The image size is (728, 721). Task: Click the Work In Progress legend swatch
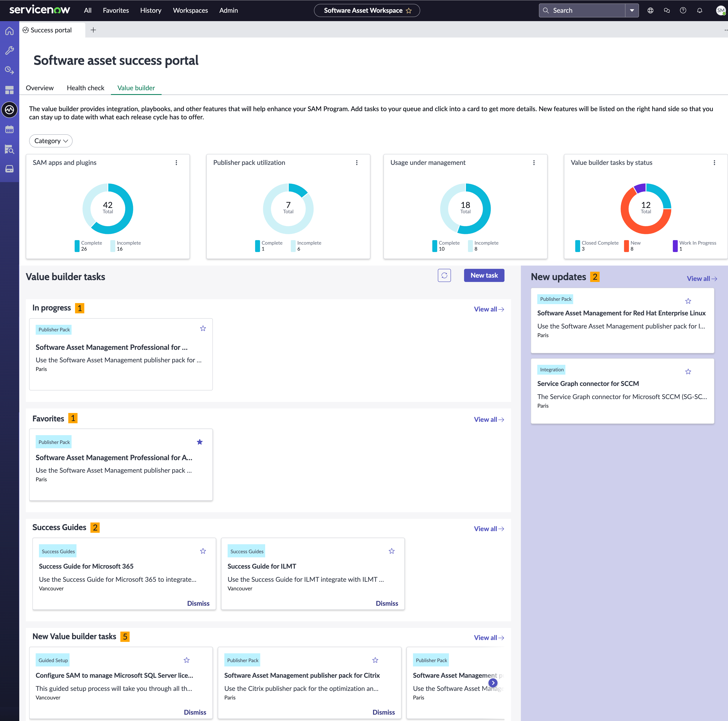click(675, 246)
